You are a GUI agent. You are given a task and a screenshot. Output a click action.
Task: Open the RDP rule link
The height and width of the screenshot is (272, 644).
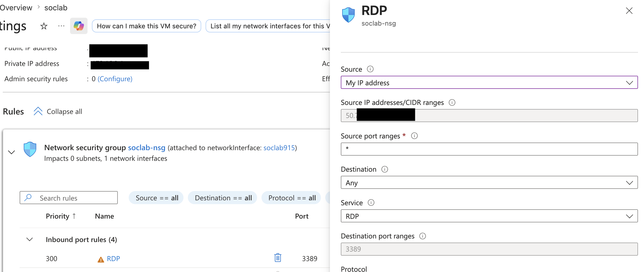coord(113,259)
